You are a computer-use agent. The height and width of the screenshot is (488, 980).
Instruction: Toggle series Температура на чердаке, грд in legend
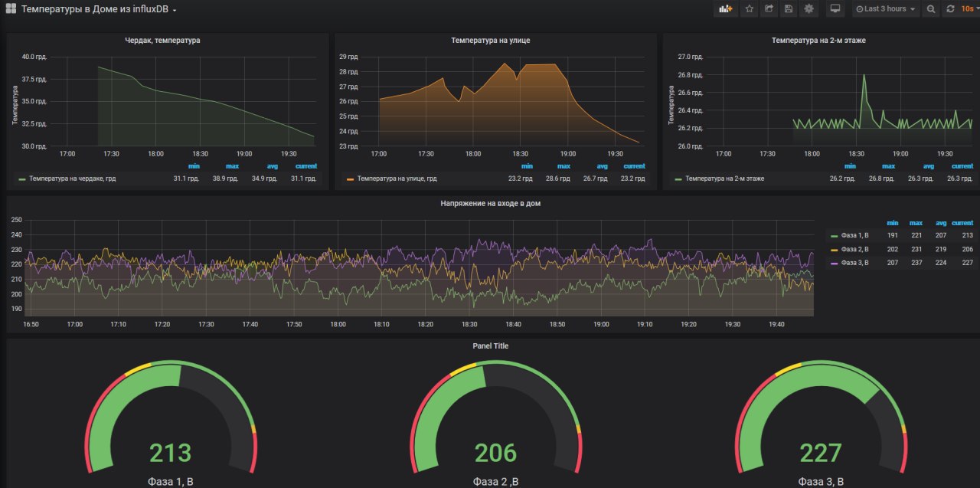72,178
